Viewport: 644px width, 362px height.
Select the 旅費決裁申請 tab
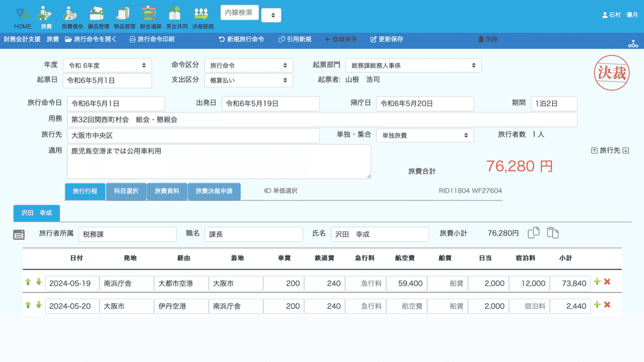point(214,192)
